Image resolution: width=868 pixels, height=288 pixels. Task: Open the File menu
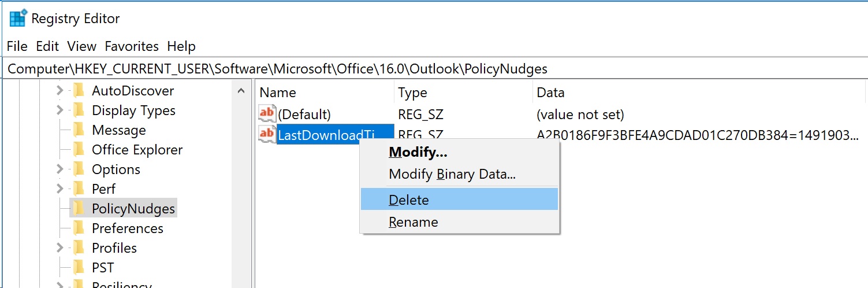click(x=17, y=46)
